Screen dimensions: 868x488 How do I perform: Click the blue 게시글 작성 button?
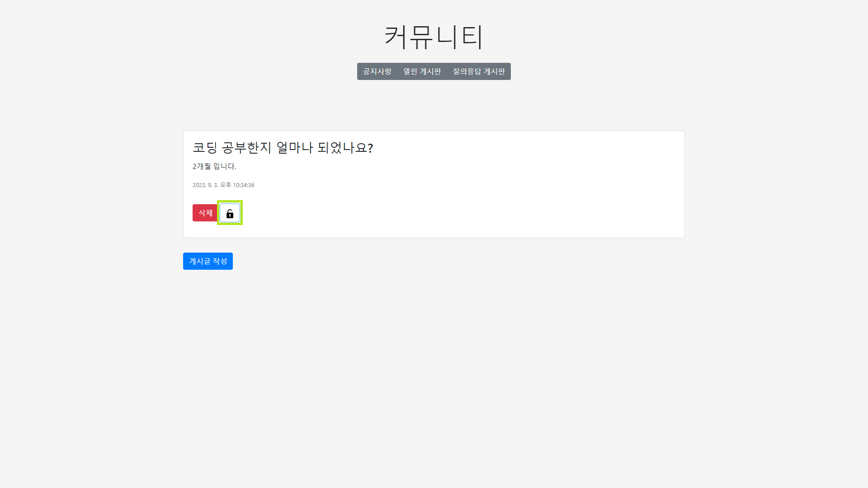(x=208, y=261)
